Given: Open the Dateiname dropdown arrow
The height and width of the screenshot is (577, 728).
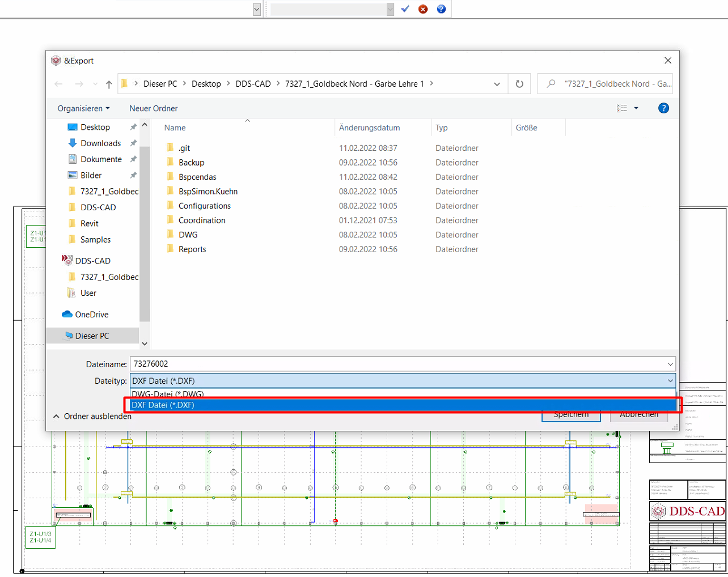Looking at the screenshot, I should point(670,364).
